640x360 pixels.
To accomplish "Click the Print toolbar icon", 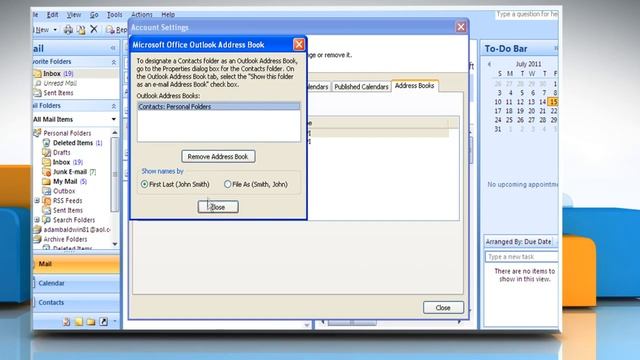I will click(68, 29).
